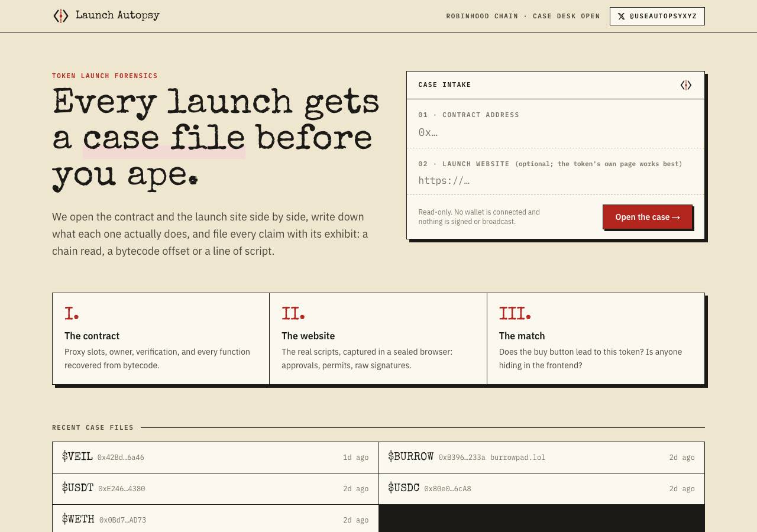
Task: Click the card titled The website
Action: 378,339
